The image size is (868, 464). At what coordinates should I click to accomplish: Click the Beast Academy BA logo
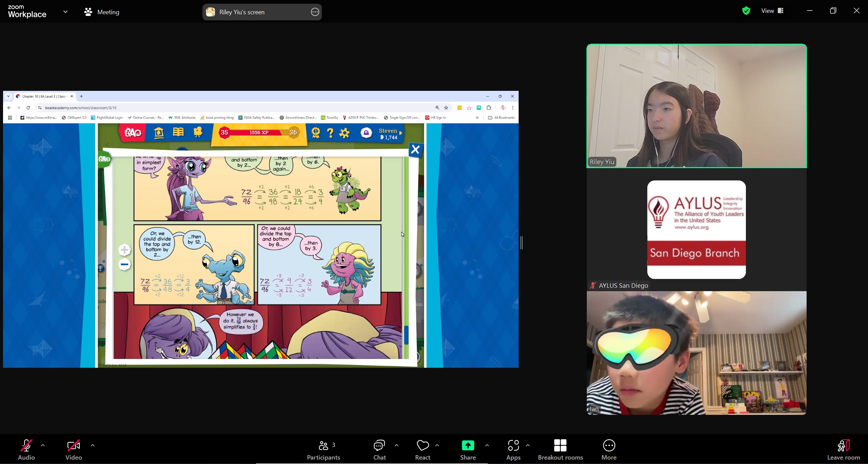pos(132,133)
